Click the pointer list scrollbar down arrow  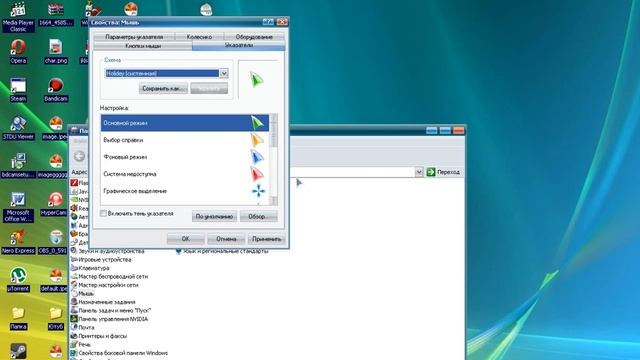pyautogui.click(x=274, y=201)
